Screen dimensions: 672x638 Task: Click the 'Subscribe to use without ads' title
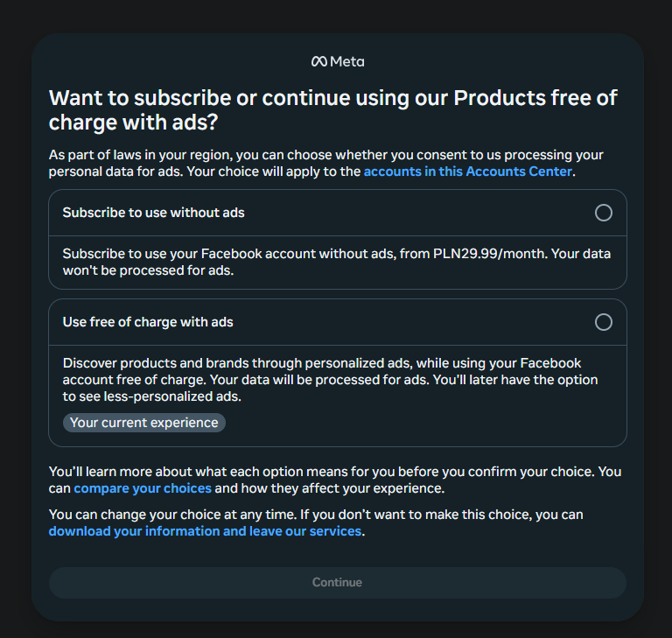(153, 213)
